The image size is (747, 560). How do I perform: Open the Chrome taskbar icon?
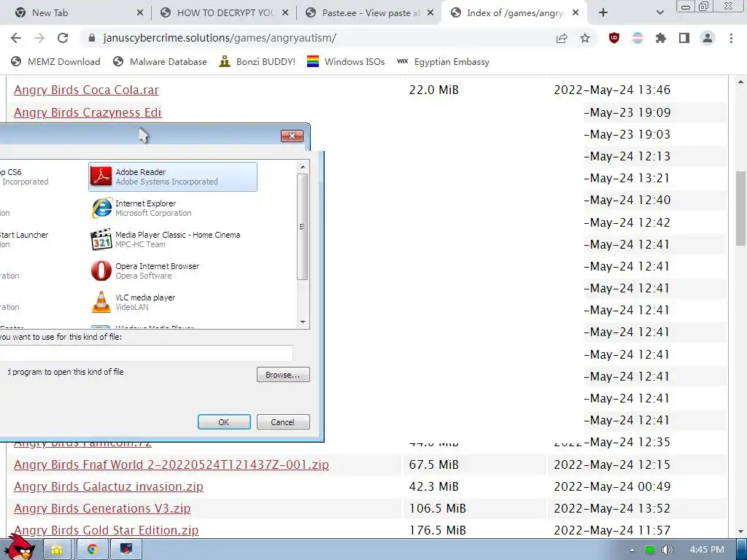coord(92,550)
